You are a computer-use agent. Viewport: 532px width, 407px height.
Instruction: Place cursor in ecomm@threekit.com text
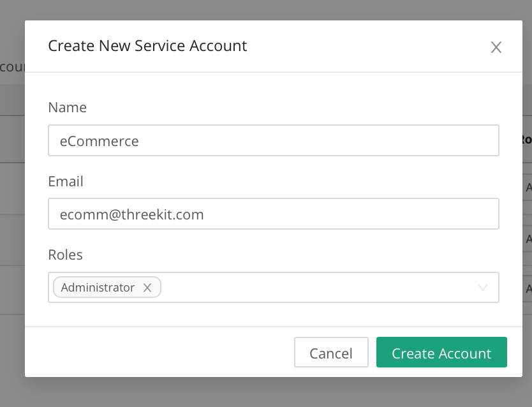point(131,215)
